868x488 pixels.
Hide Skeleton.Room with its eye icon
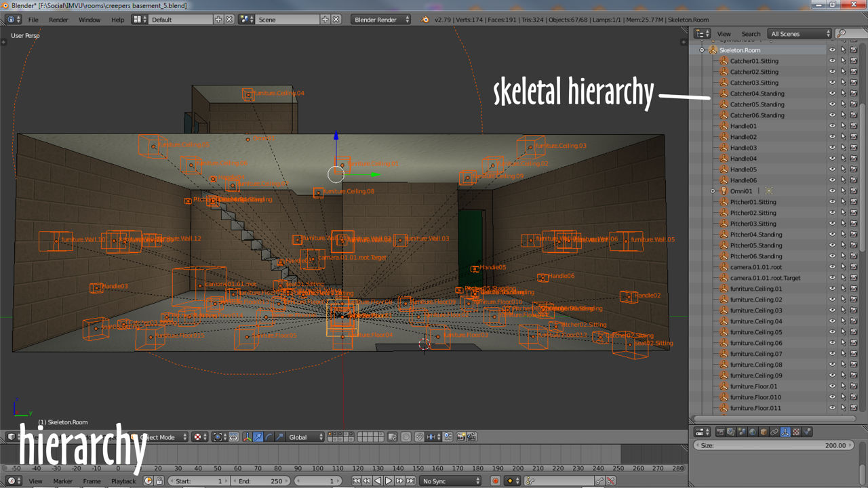tap(832, 50)
